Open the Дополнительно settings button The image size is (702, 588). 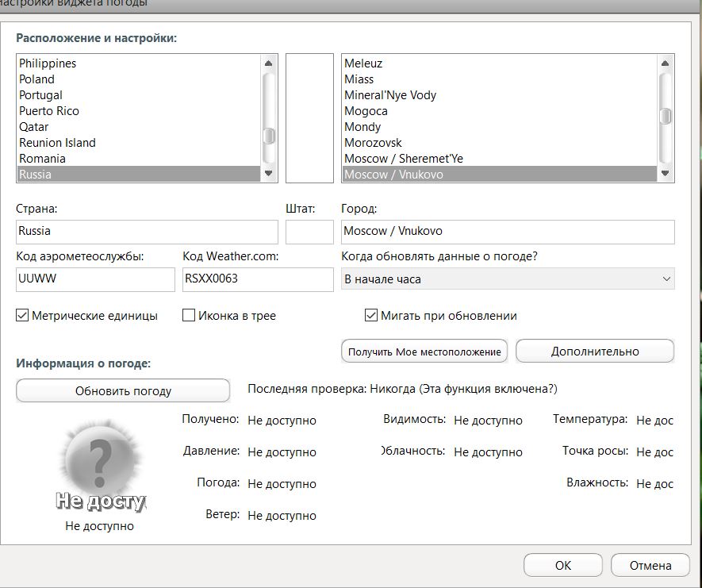(x=594, y=352)
